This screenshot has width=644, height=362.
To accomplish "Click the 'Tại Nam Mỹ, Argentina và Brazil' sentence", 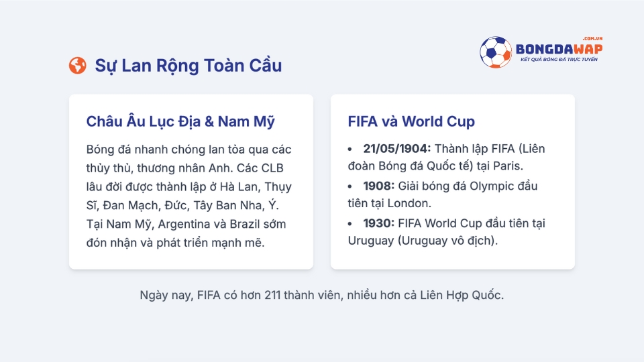I will click(186, 224).
